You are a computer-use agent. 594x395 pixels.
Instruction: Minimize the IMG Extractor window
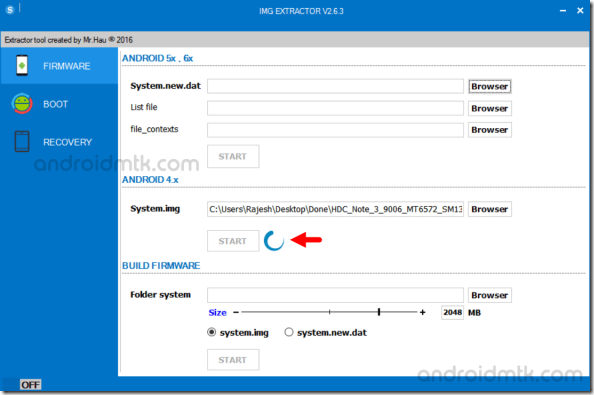[563, 11]
